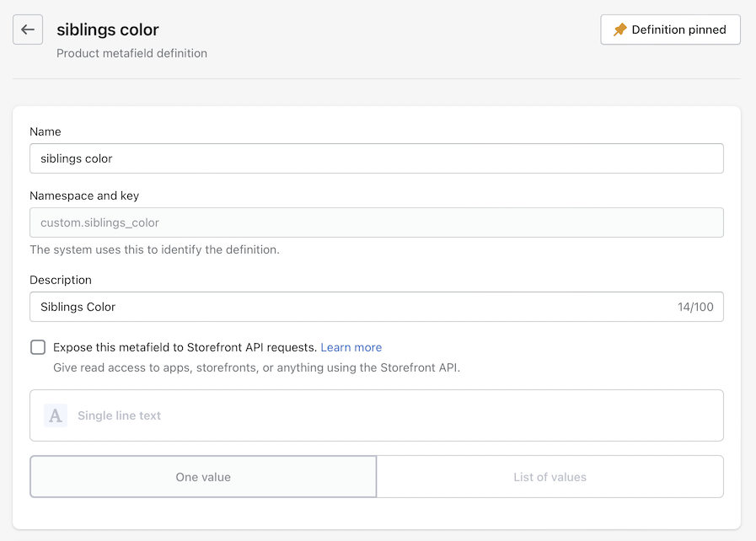Click the siblings color page heading

click(108, 29)
